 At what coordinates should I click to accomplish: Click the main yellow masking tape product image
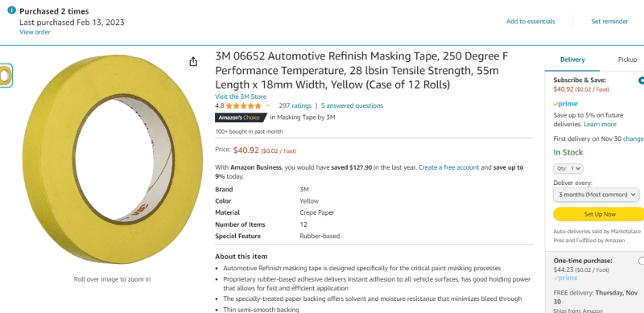(x=112, y=159)
